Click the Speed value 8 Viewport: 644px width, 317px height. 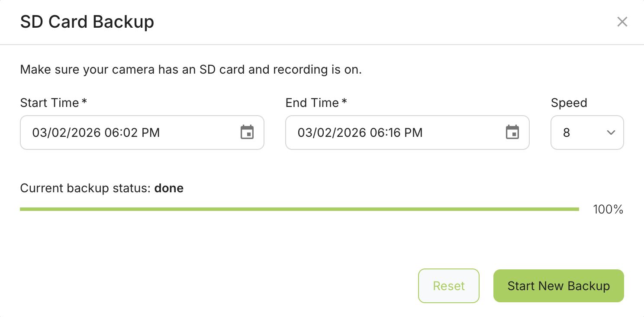pyautogui.click(x=567, y=133)
